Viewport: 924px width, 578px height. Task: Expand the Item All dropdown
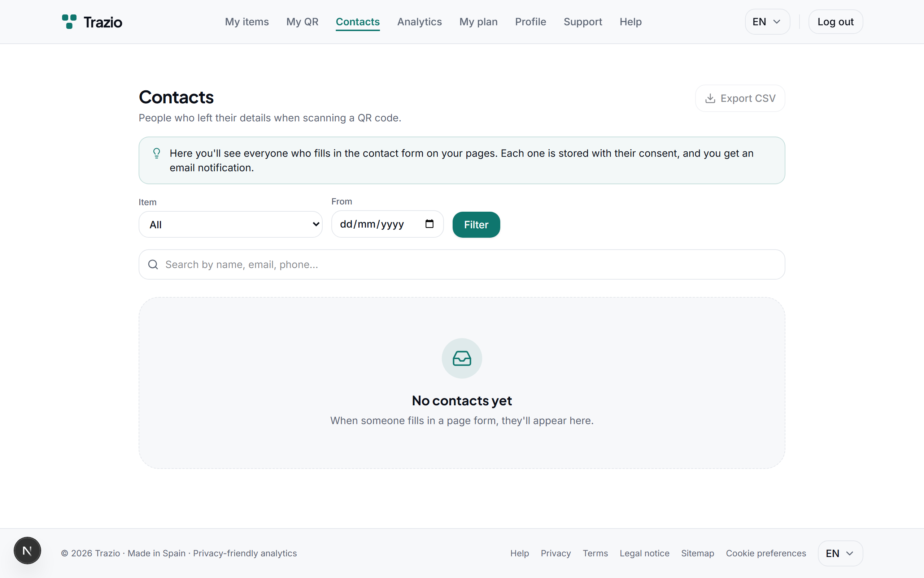(231, 224)
